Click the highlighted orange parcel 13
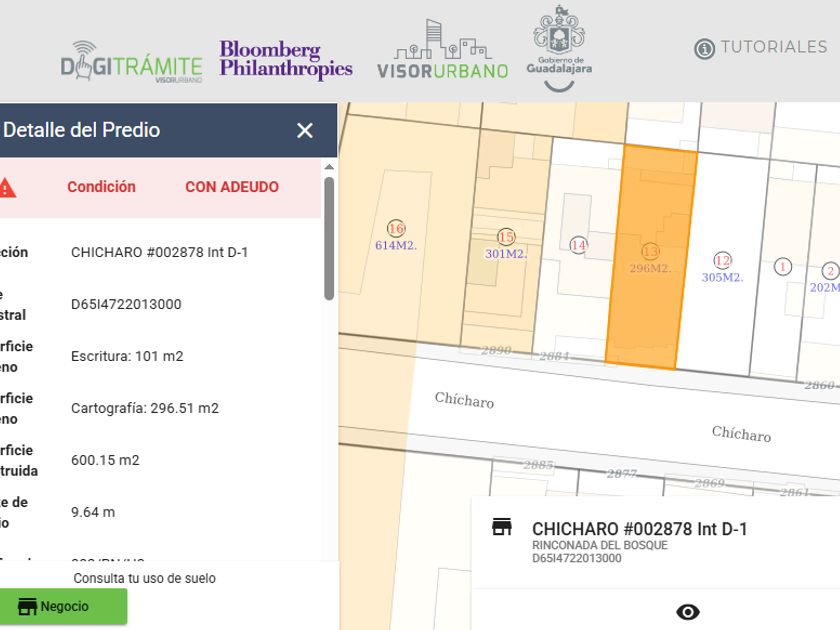This screenshot has height=630, width=840. [650, 257]
